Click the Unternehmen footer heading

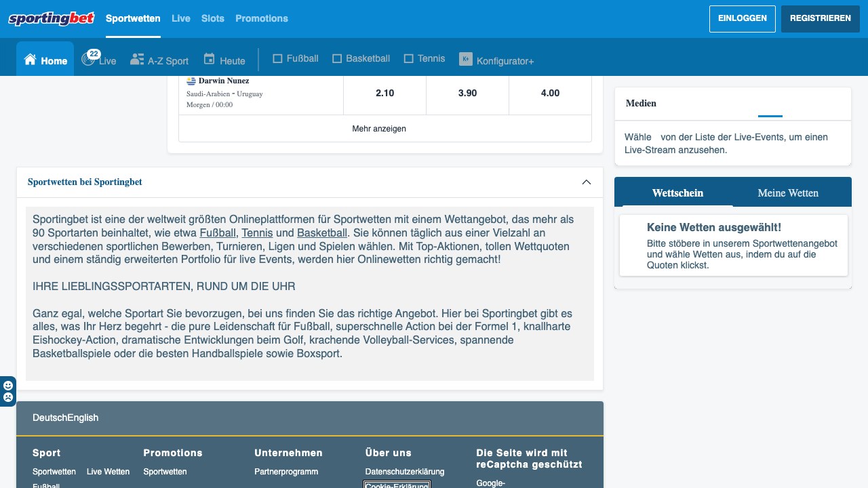pos(288,453)
